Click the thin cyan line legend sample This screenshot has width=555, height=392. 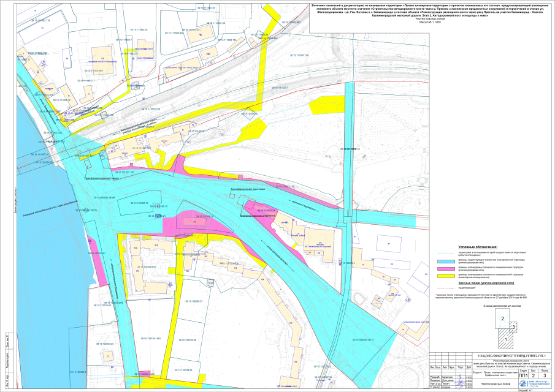[446, 253]
